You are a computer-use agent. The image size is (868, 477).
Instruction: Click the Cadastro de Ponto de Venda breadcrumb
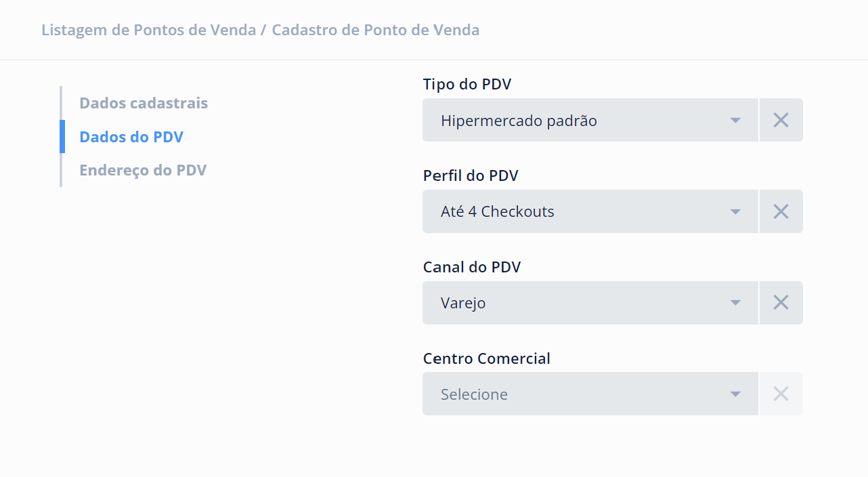tap(376, 30)
